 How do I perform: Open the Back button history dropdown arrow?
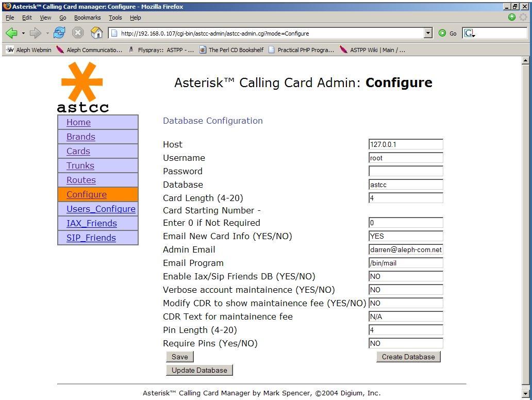click(x=23, y=34)
